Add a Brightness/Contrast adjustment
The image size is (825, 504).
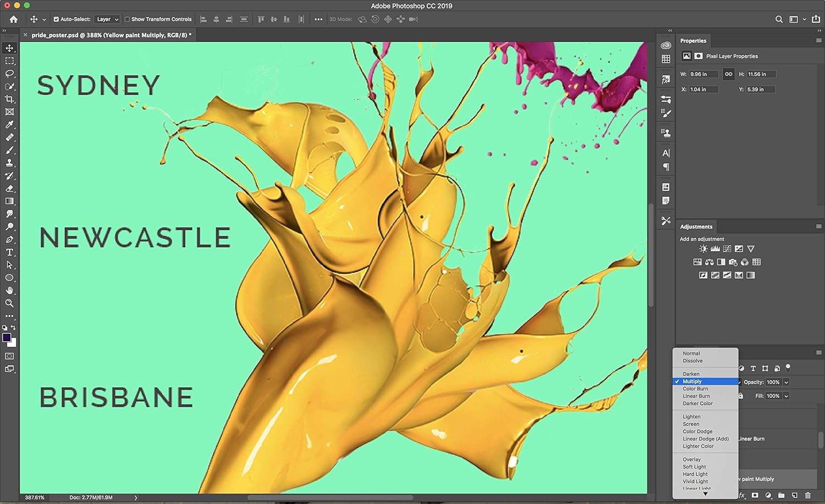click(703, 249)
